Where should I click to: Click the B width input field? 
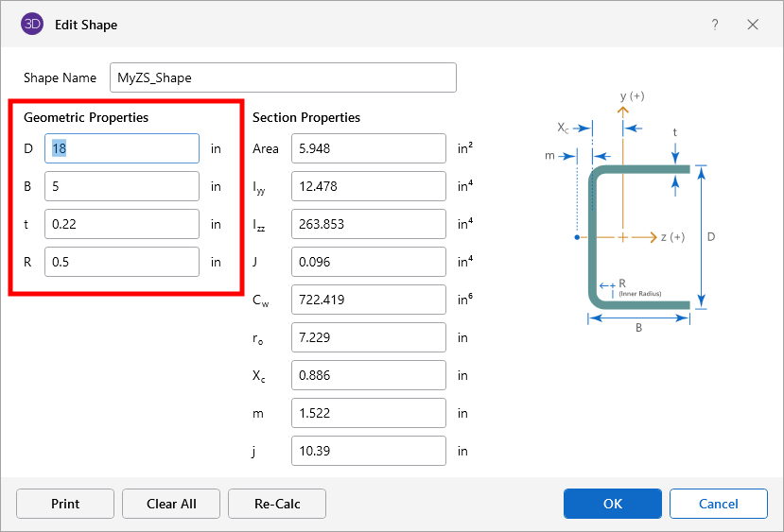122,186
